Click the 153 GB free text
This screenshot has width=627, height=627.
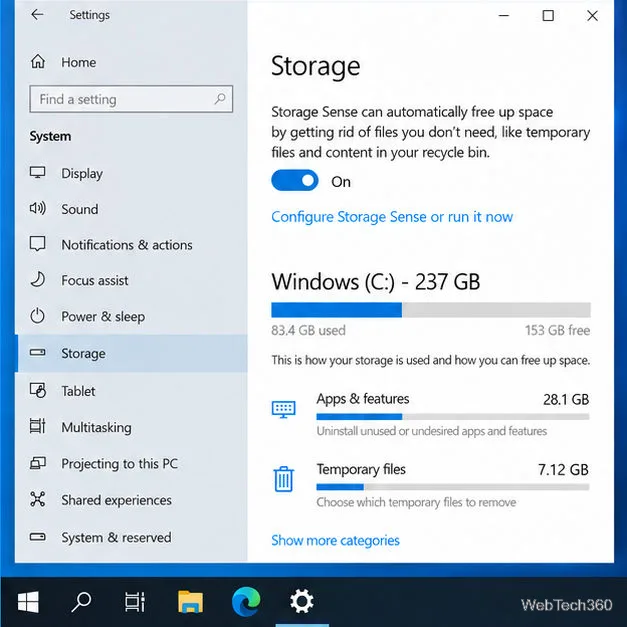pyautogui.click(x=557, y=330)
